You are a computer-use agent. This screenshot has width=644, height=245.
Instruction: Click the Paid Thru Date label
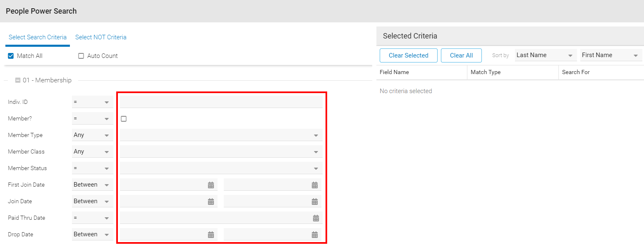tap(26, 218)
